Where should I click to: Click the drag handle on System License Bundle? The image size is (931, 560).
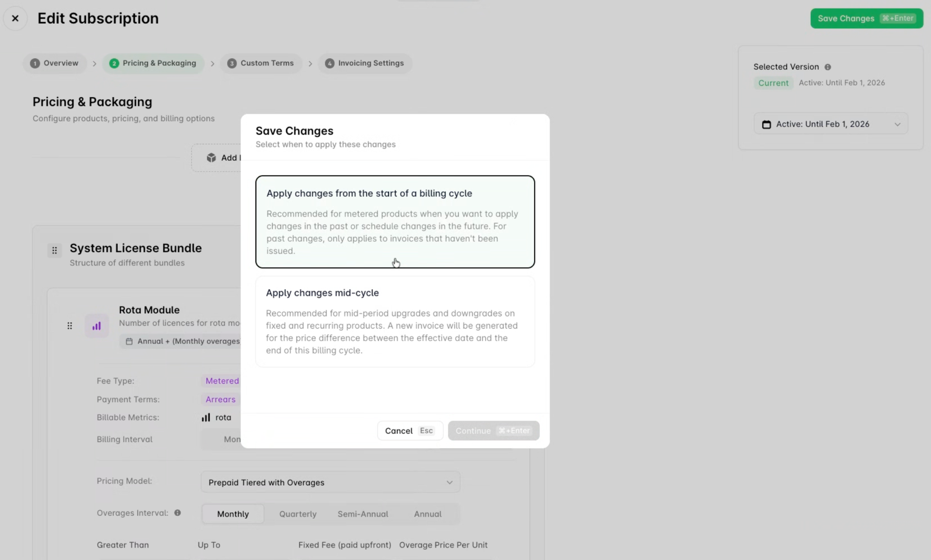54,250
